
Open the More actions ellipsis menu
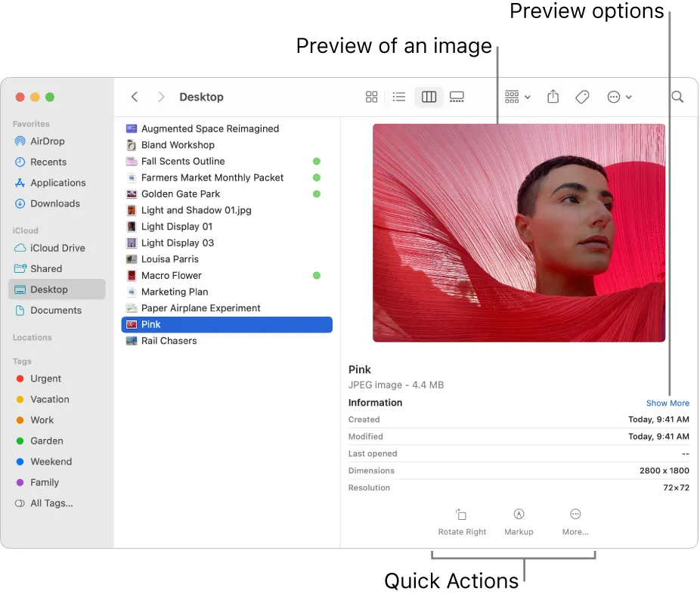(x=619, y=97)
